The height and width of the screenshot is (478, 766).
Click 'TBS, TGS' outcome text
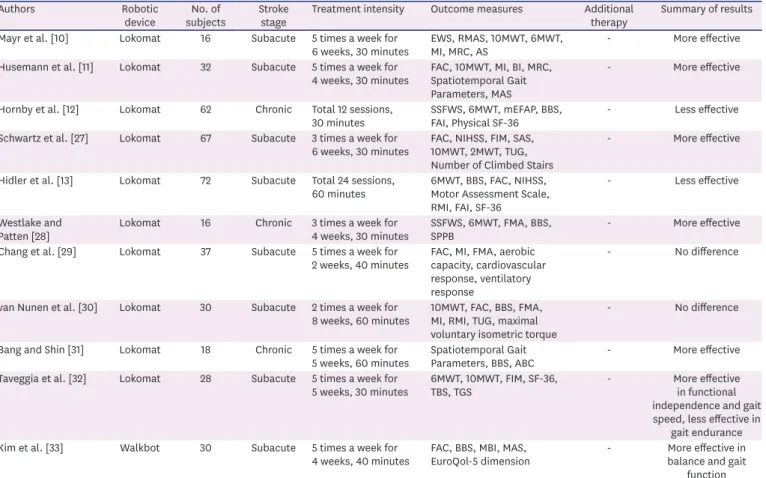pos(451,392)
